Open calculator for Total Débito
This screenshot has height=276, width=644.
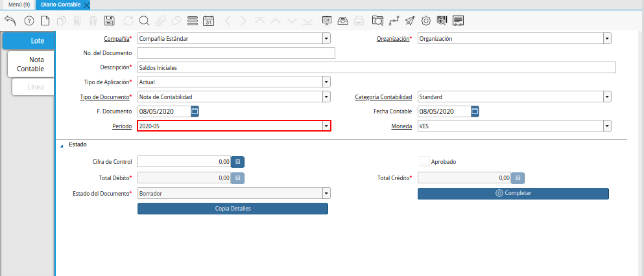click(x=238, y=178)
